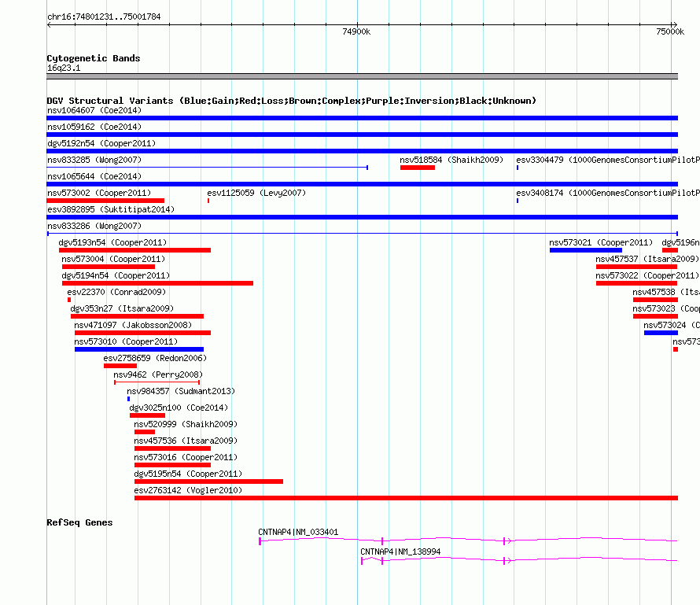Select the nsv1065644 (Coe2014) blue bar
Viewport: 700px width, 605px height.
pos(362,184)
